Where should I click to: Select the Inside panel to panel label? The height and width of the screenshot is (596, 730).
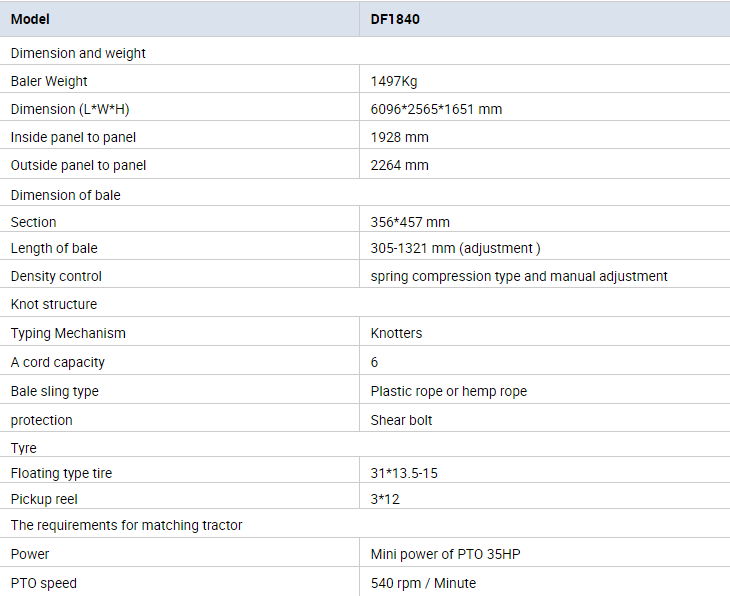73,137
